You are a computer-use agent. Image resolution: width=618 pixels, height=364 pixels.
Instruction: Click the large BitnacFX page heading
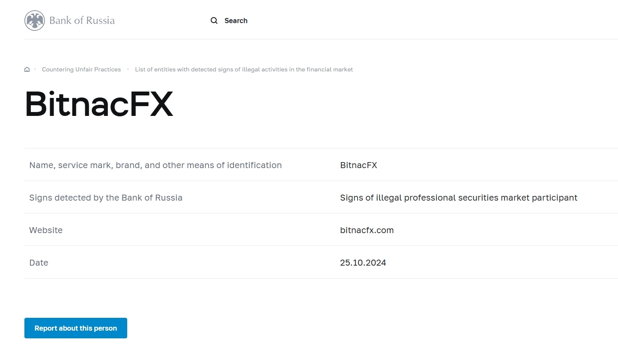pyautogui.click(x=99, y=104)
